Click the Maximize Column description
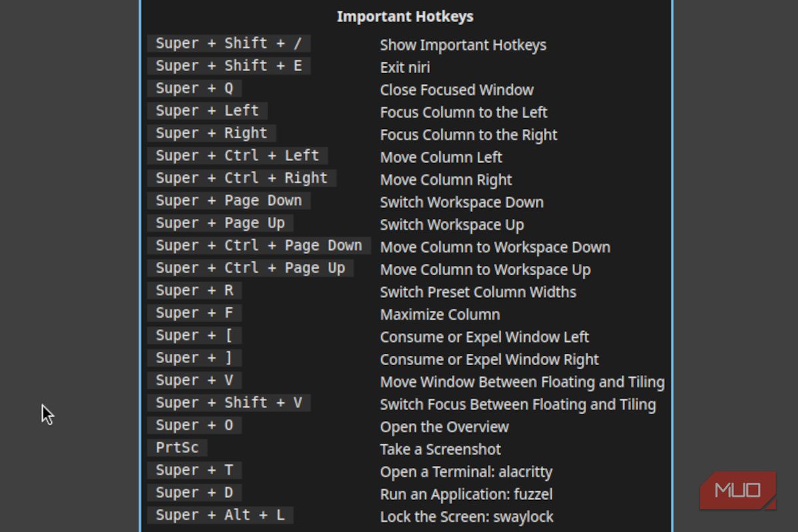The height and width of the screenshot is (532, 798). (x=440, y=315)
